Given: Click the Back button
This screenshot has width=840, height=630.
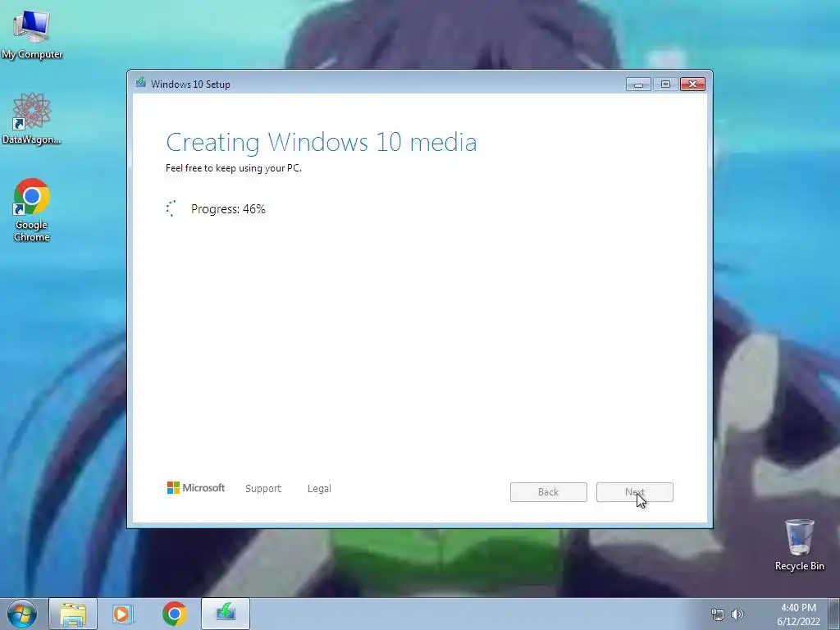Looking at the screenshot, I should click(549, 492).
